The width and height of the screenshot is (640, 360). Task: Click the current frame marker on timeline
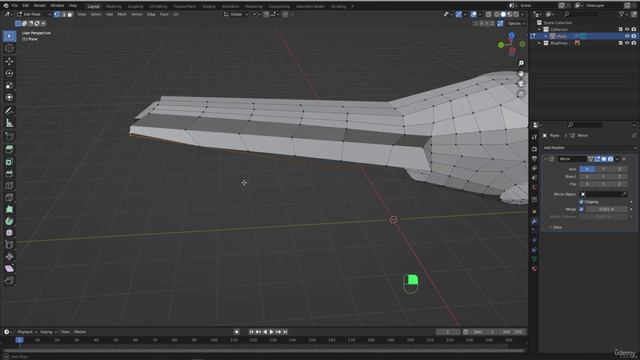pyautogui.click(x=19, y=340)
